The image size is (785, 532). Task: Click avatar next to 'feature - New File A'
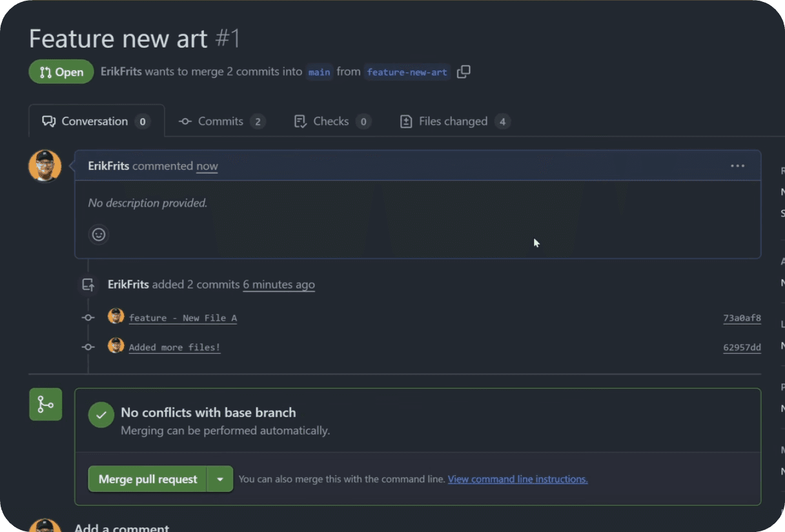pyautogui.click(x=116, y=316)
